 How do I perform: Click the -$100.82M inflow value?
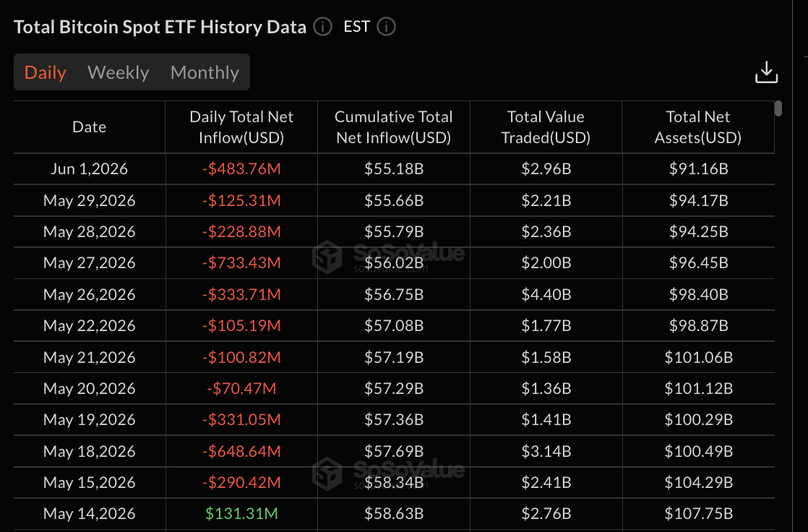tap(241, 357)
